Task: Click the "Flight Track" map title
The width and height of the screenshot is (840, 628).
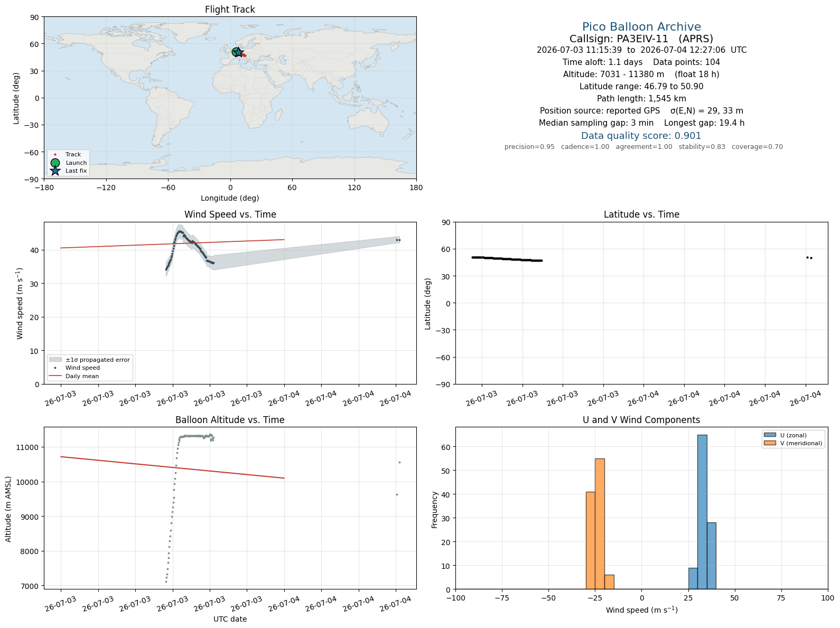Action: tap(230, 10)
